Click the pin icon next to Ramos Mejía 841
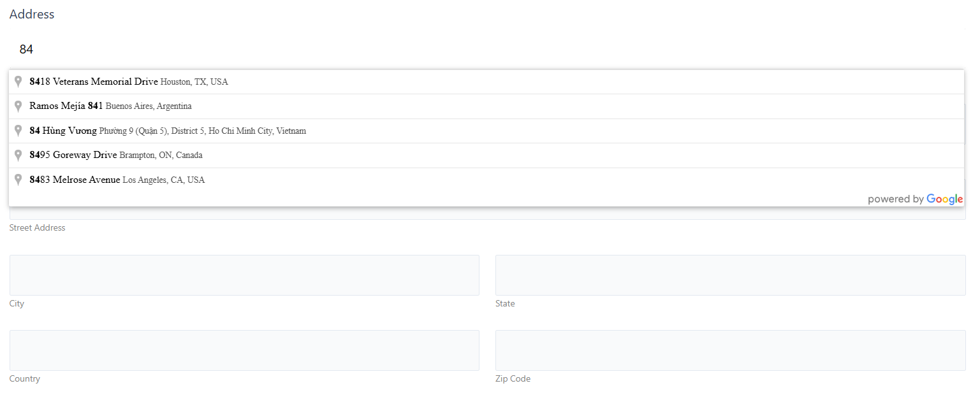Image resolution: width=980 pixels, height=395 pixels. 18,106
